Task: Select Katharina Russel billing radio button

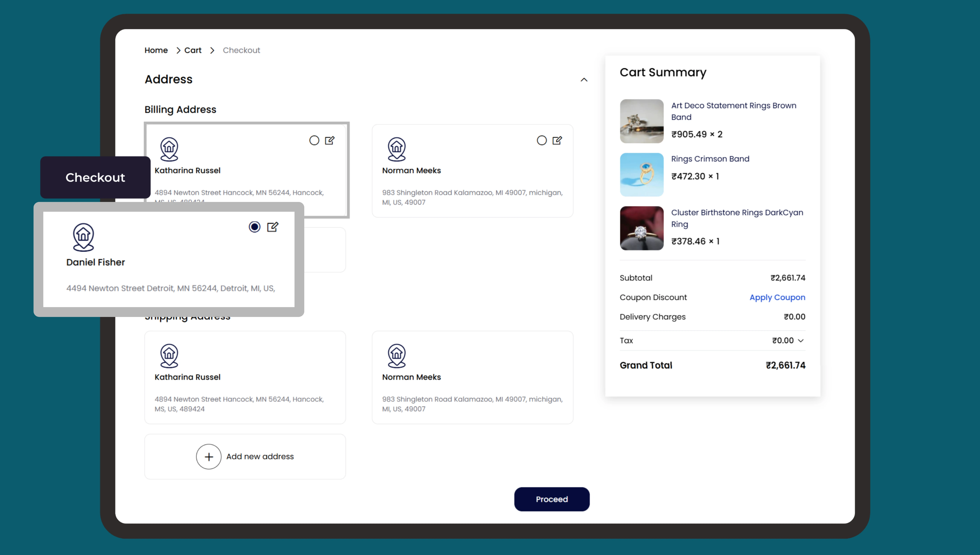Action: coord(314,140)
